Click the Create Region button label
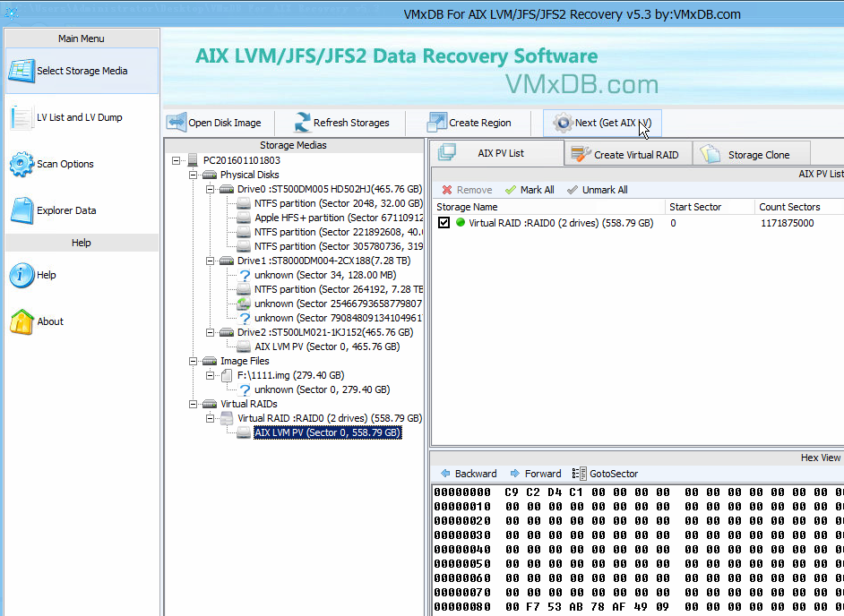This screenshot has height=616, width=844. click(x=480, y=123)
